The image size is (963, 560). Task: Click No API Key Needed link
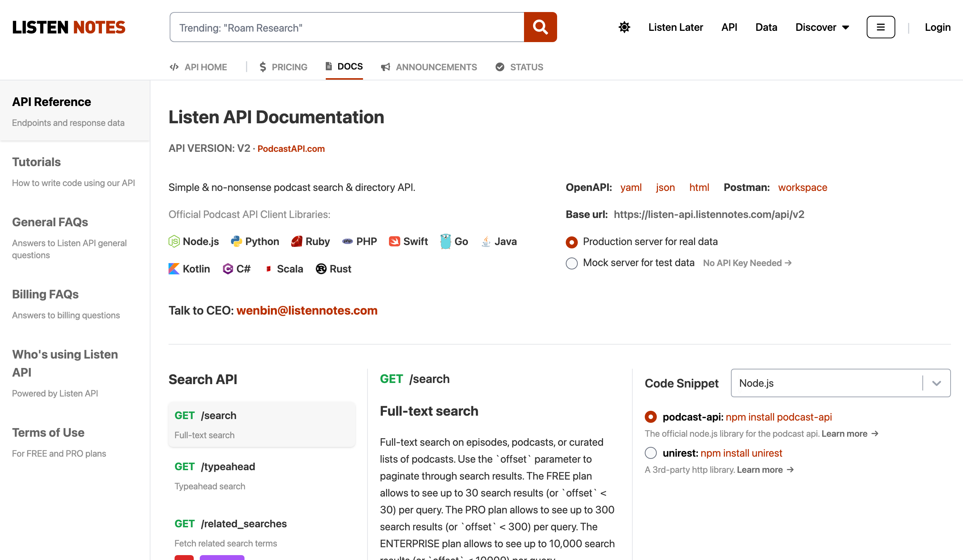tap(747, 263)
